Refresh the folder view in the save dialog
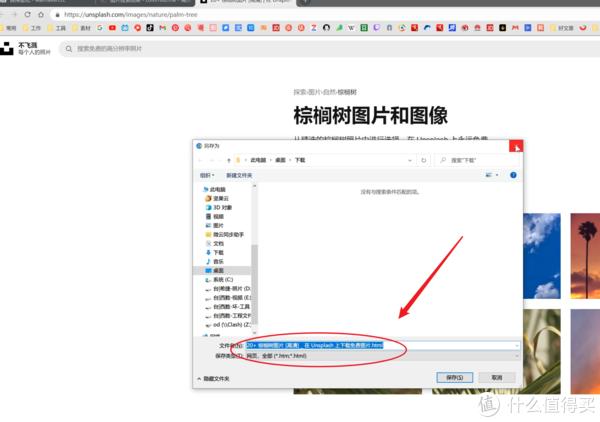This screenshot has width=600, height=422. tap(424, 160)
